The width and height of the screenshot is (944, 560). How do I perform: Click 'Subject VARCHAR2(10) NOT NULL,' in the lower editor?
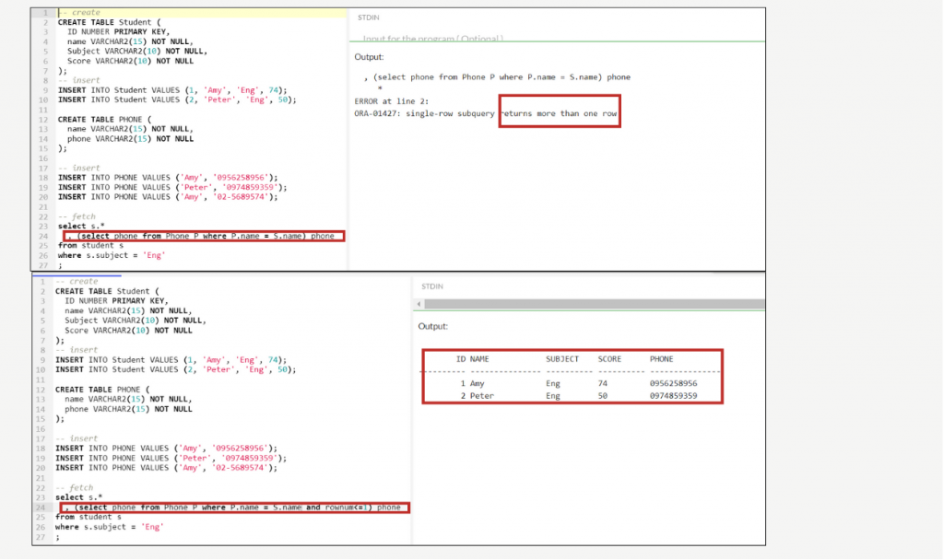136,321
